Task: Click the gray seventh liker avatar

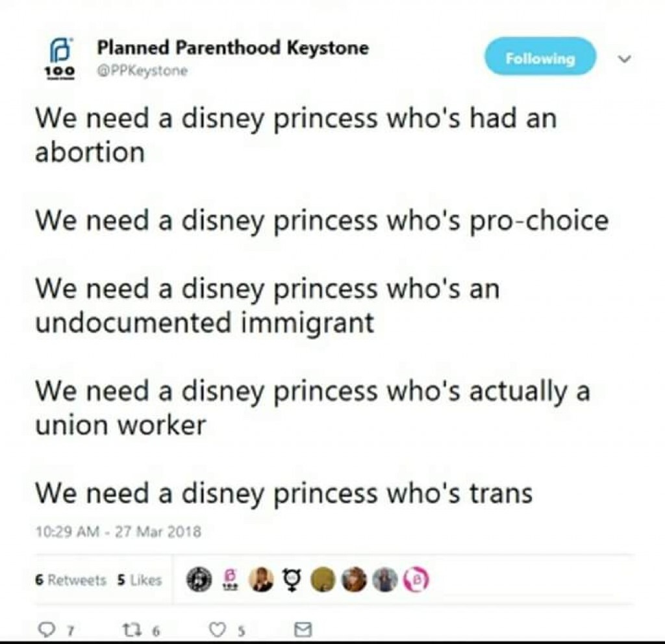Action: (x=385, y=580)
